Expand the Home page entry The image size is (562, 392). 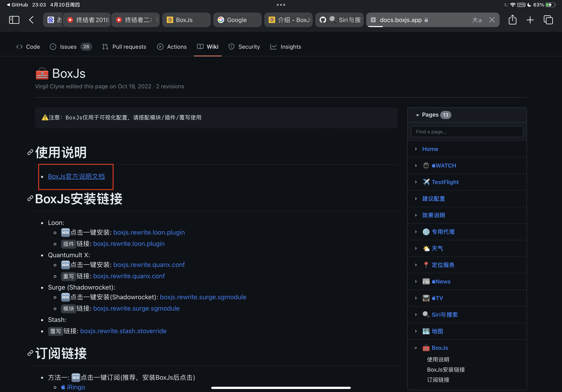point(416,149)
